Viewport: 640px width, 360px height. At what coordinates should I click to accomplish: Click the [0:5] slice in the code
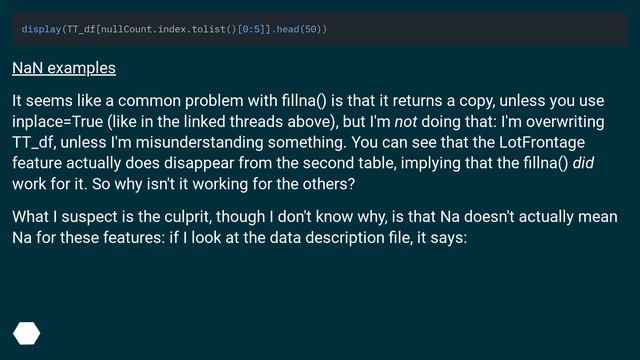(x=250, y=29)
